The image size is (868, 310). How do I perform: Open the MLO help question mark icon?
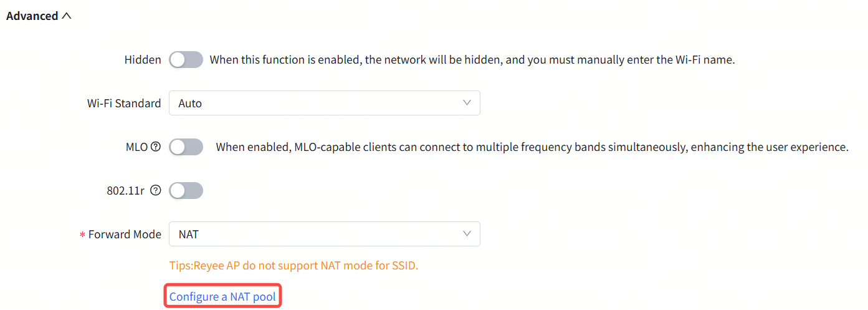coord(156,147)
